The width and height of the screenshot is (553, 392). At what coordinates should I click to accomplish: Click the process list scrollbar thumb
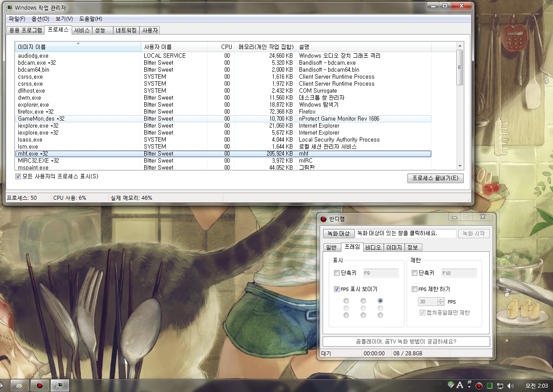[459, 67]
